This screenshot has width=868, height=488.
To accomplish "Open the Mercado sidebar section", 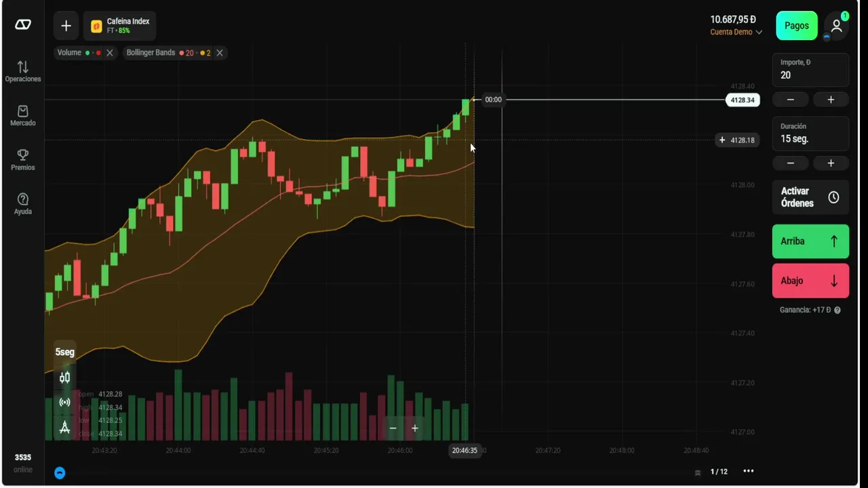I will (x=23, y=115).
